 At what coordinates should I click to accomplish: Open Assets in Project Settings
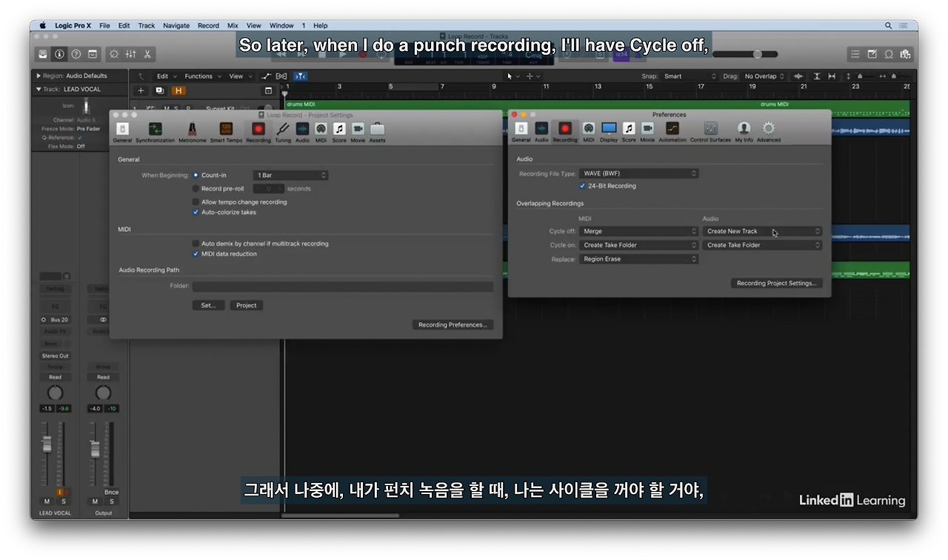click(377, 133)
